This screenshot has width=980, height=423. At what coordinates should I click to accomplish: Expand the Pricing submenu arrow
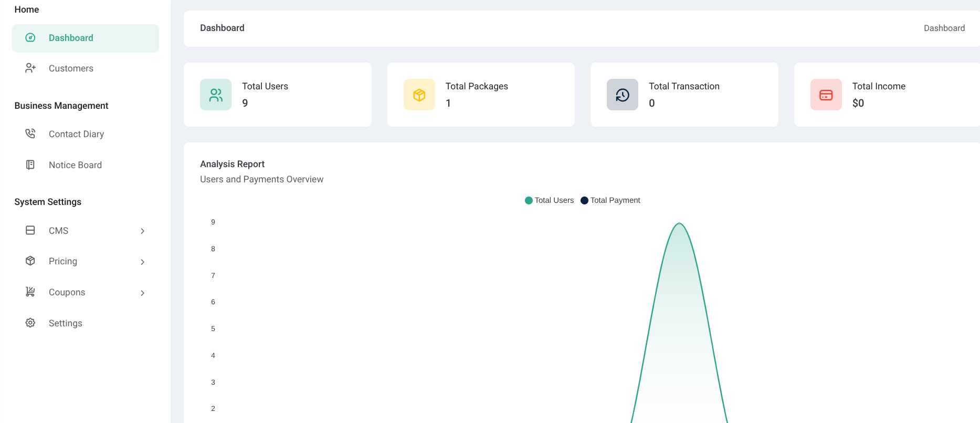142,262
